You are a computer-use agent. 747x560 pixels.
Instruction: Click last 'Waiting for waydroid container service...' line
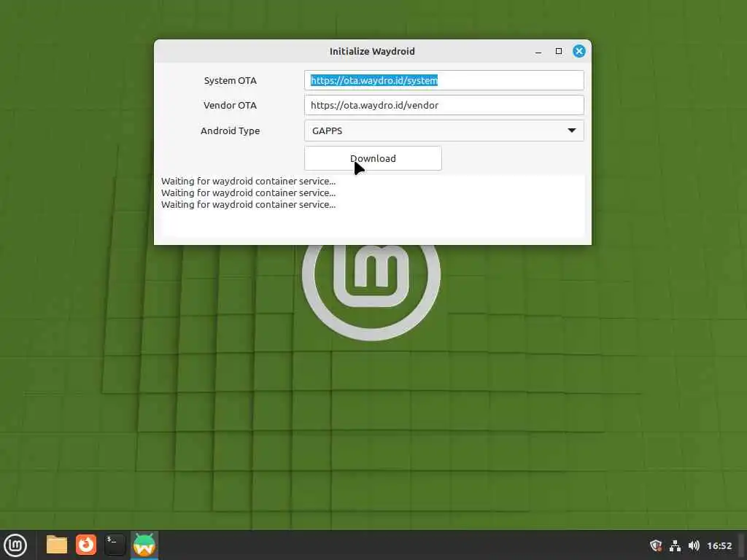coord(248,204)
